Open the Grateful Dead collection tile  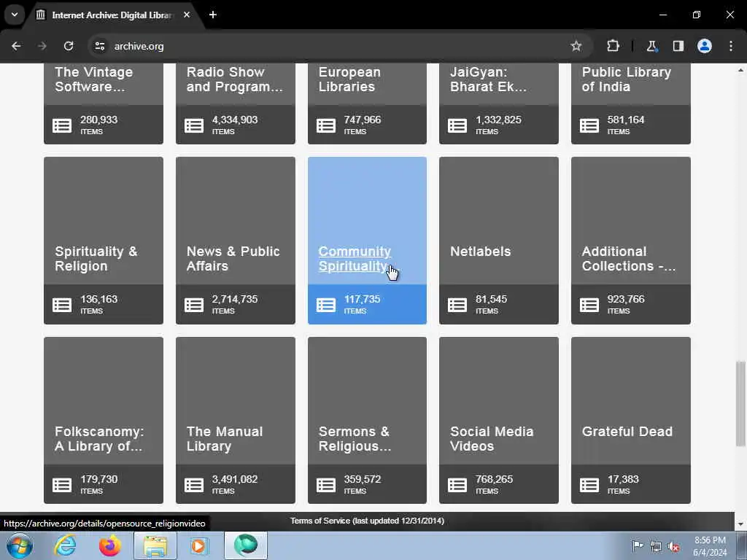click(631, 420)
